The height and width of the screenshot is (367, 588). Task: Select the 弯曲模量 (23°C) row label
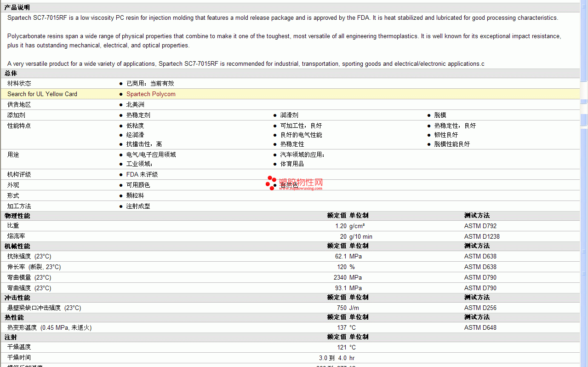tap(29, 277)
